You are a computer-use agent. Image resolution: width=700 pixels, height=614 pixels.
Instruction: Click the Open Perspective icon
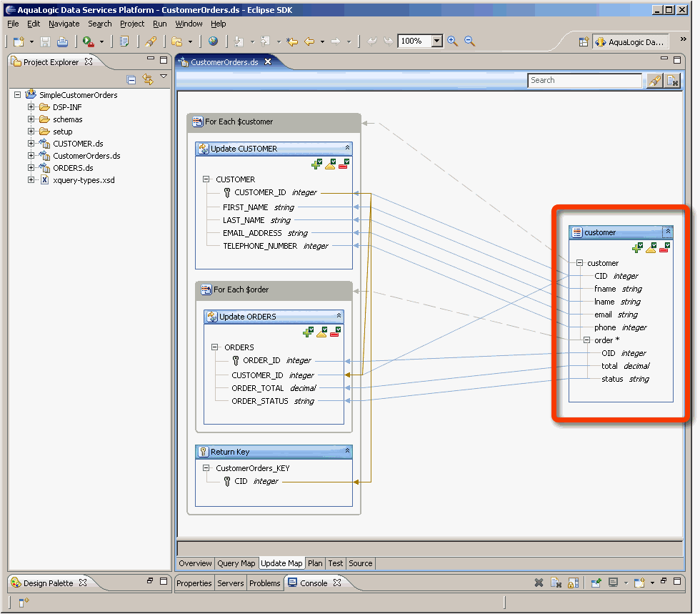tap(584, 42)
